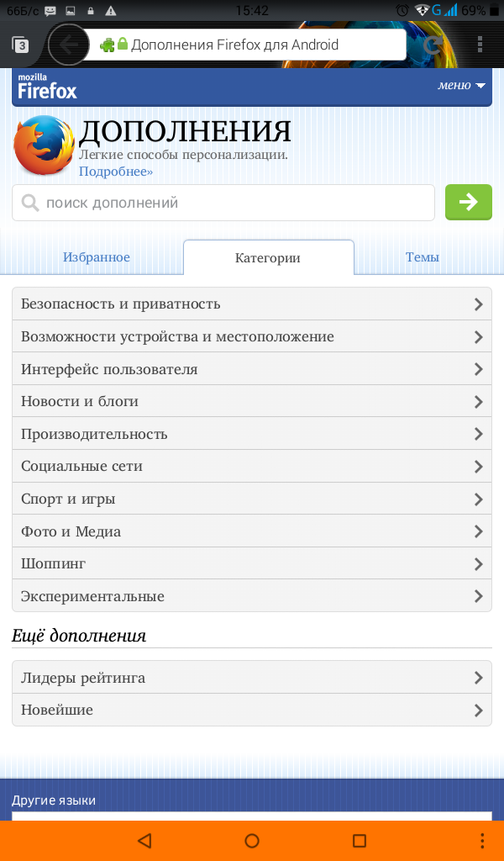Expand the Фото и Медиа category
The height and width of the screenshot is (861, 504).
pyautogui.click(x=252, y=531)
